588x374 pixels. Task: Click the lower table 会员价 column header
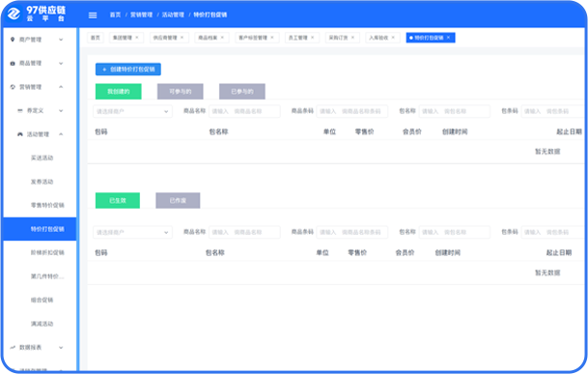click(405, 253)
